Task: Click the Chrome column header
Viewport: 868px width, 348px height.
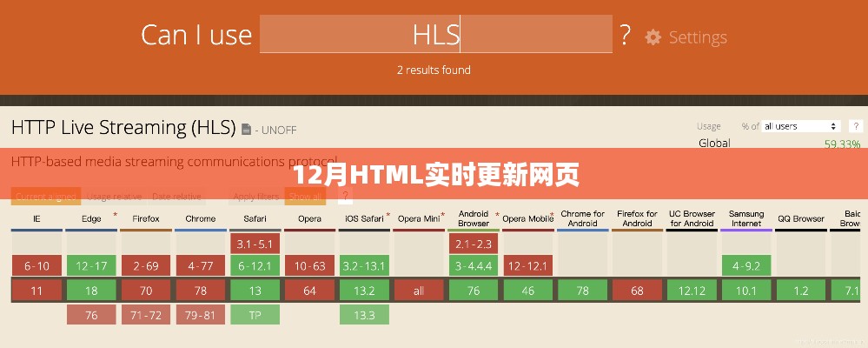Action: tap(201, 219)
